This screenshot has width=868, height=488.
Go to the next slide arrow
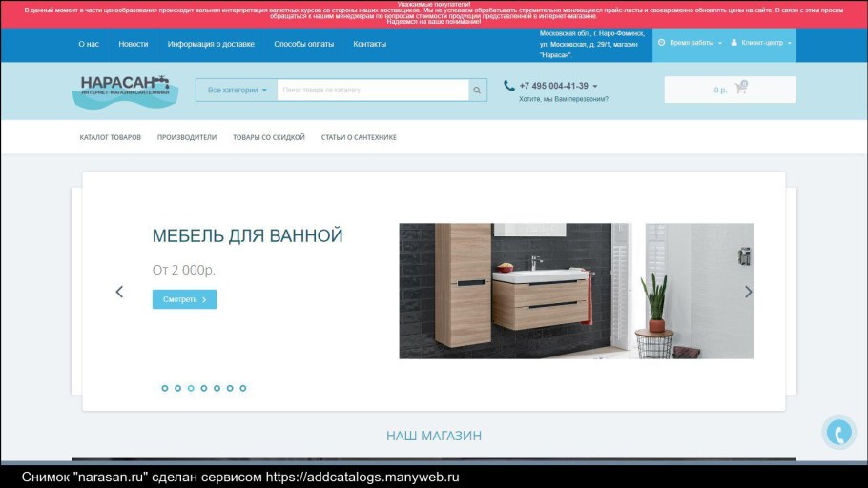[x=749, y=292]
